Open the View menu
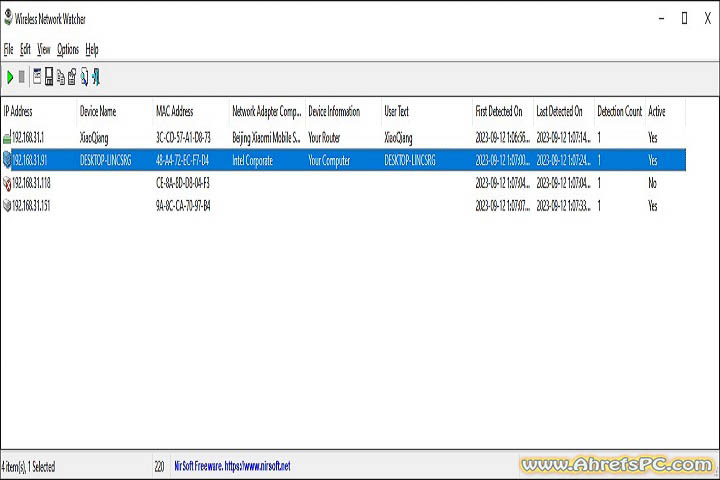This screenshot has height=480, width=720. (44, 49)
